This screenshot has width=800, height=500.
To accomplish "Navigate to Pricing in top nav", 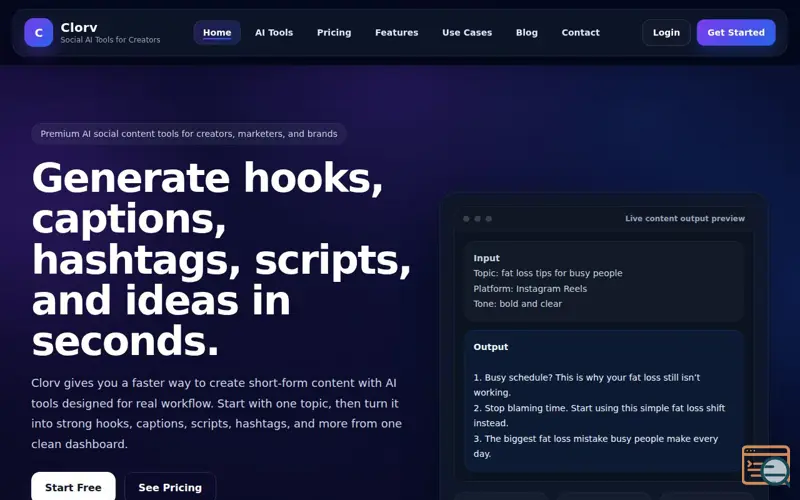I will pyautogui.click(x=334, y=33).
